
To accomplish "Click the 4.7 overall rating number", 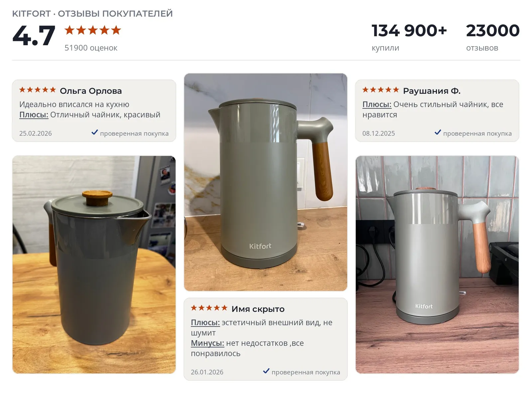I will click(34, 36).
